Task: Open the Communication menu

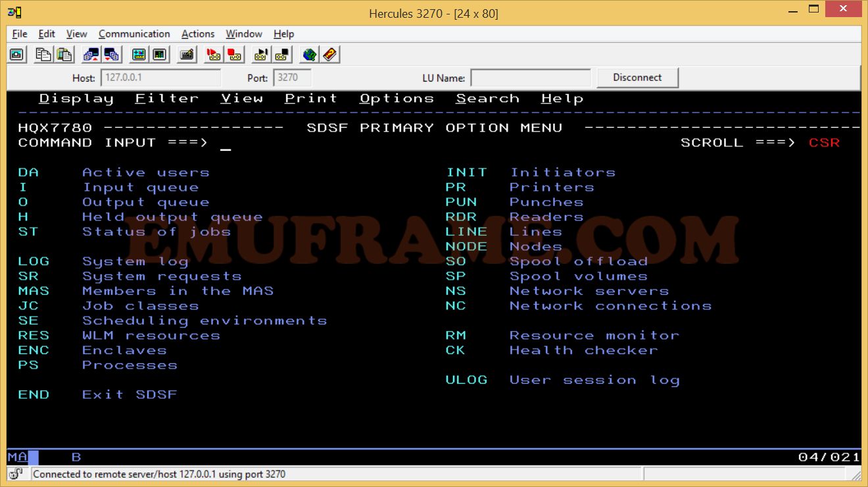Action: [134, 34]
